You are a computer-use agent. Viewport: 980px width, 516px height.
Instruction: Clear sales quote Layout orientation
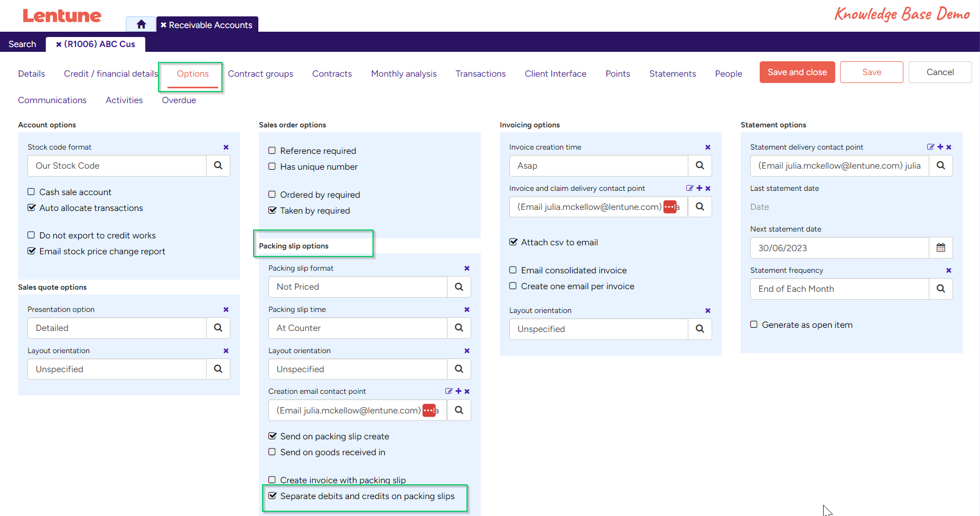226,351
